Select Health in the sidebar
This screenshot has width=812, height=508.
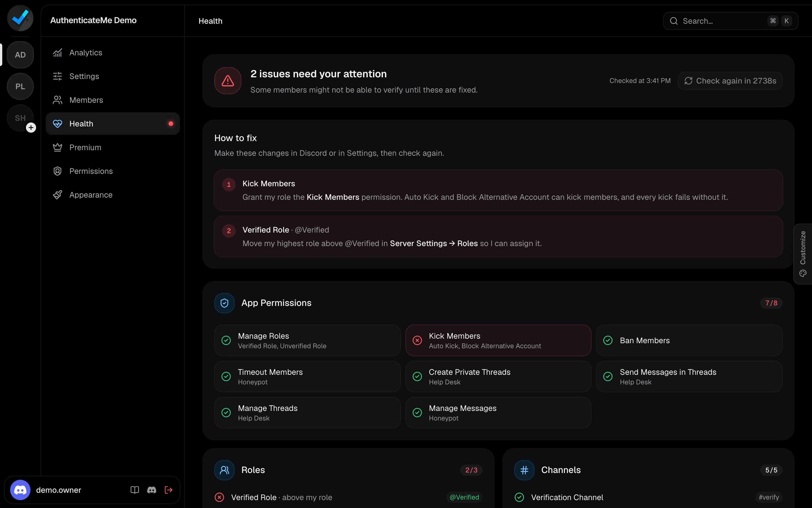click(x=113, y=124)
